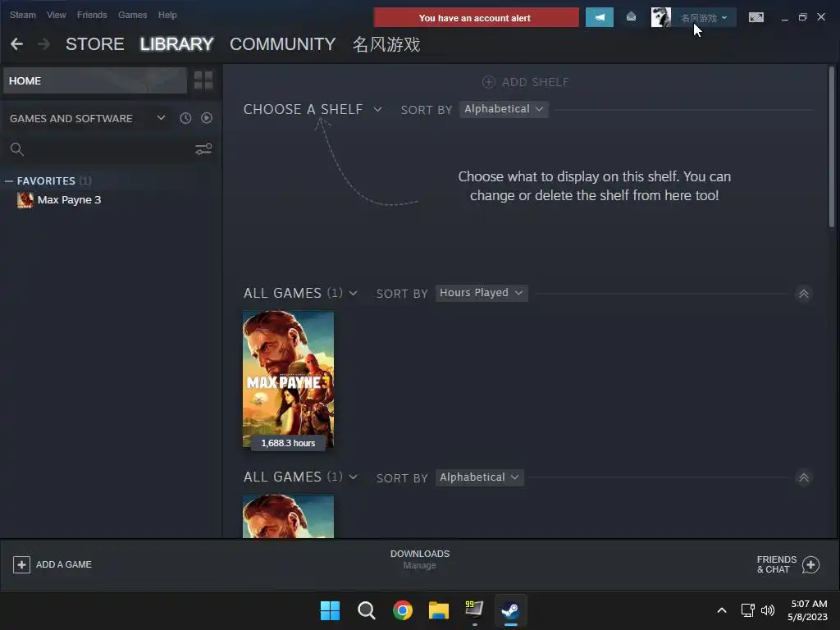
Task: Click ADD A GAME label
Action: point(64,564)
